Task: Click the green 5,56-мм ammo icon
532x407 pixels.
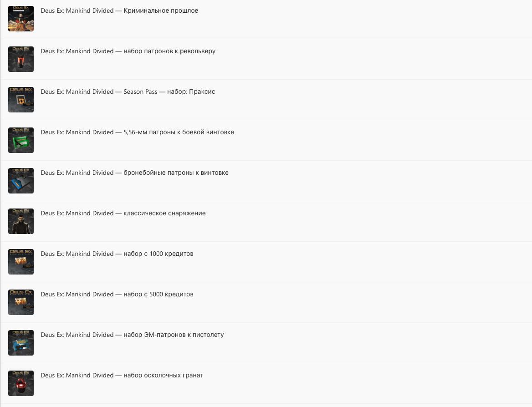Action: (x=20, y=140)
